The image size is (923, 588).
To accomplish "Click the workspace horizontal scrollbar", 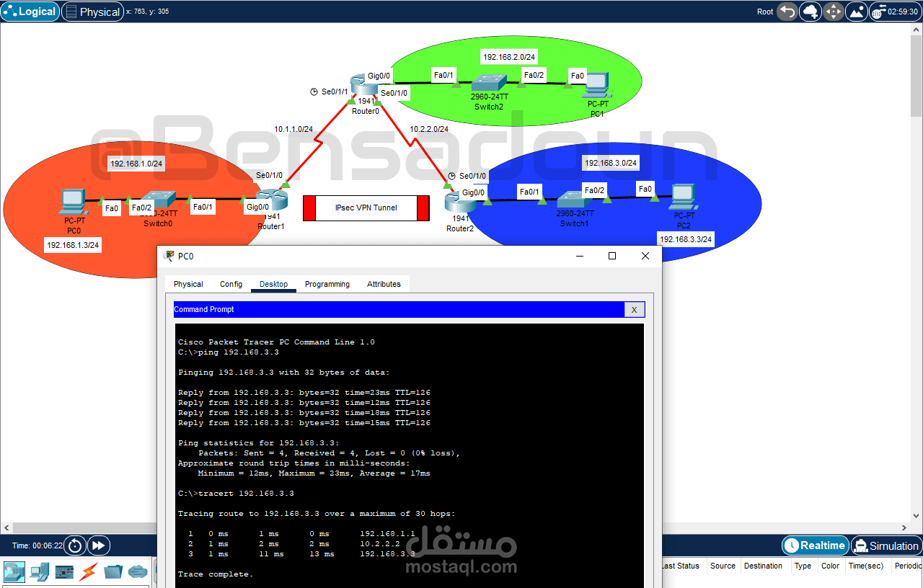I will [x=454, y=528].
